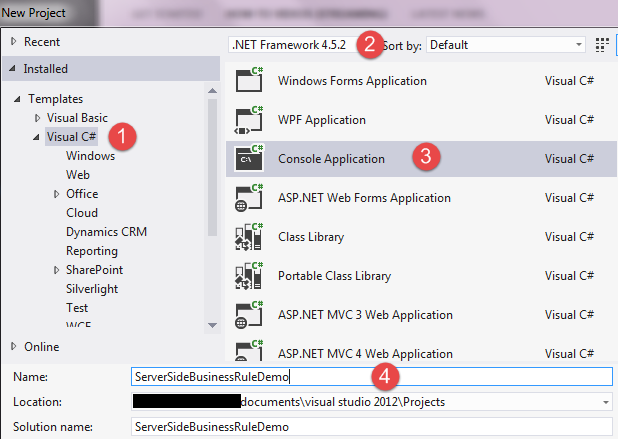Image resolution: width=618 pixels, height=439 pixels.
Task: Expand the Recent section
Action: point(13,41)
